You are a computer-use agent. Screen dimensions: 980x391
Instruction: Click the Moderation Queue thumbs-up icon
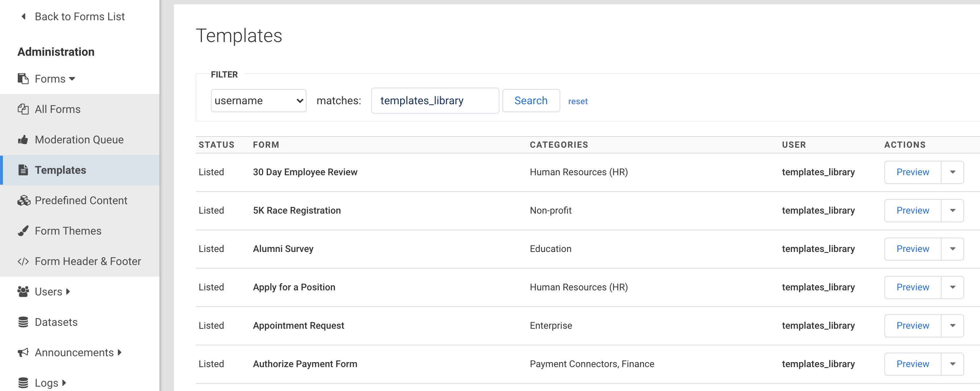23,139
